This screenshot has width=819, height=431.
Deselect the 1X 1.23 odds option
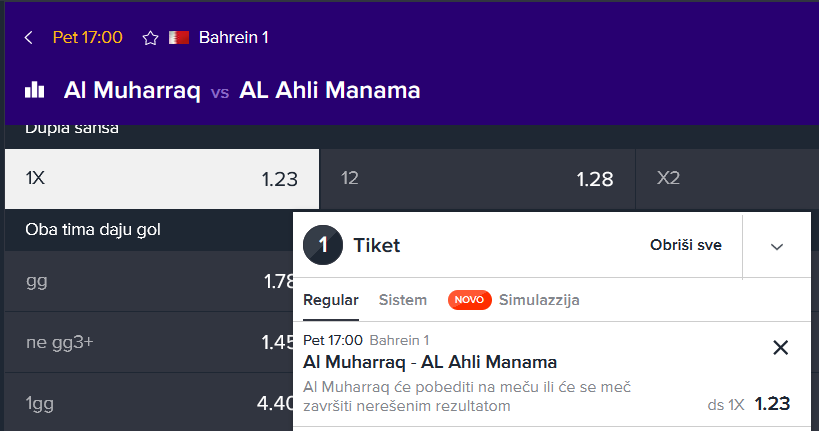tap(162, 179)
